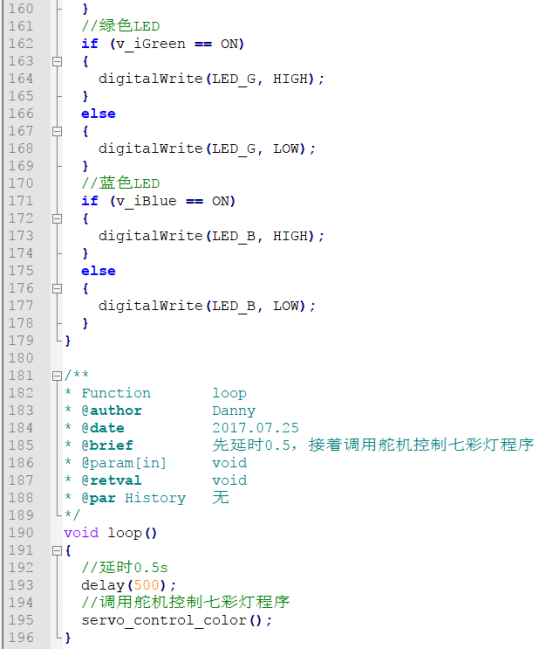Click line number 171 in the margin
Screen dimensions: 554x649
(x=21, y=201)
